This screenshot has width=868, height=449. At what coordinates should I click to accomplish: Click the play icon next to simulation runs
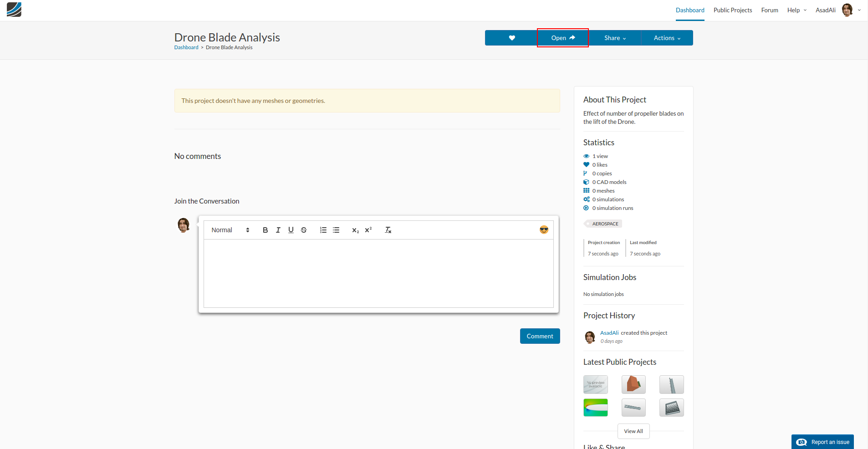tap(586, 208)
